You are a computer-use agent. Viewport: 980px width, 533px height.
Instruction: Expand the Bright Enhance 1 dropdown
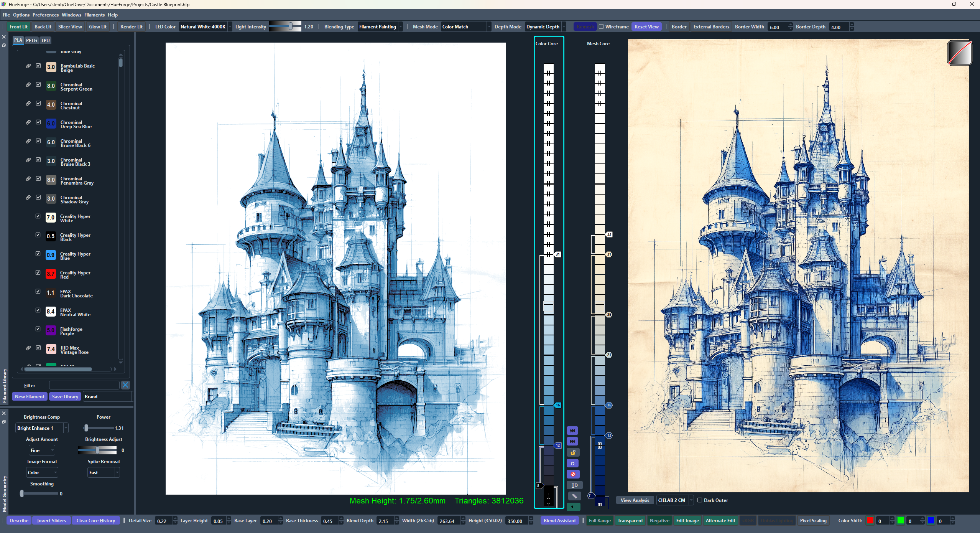[x=42, y=428]
